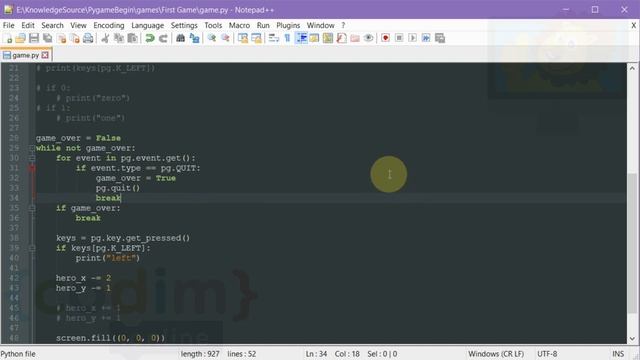Click the Zoom In toolbar icon

pyautogui.click(x=212, y=38)
